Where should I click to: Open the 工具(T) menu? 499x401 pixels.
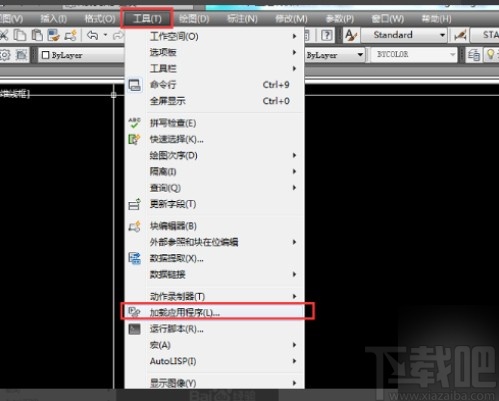147,18
